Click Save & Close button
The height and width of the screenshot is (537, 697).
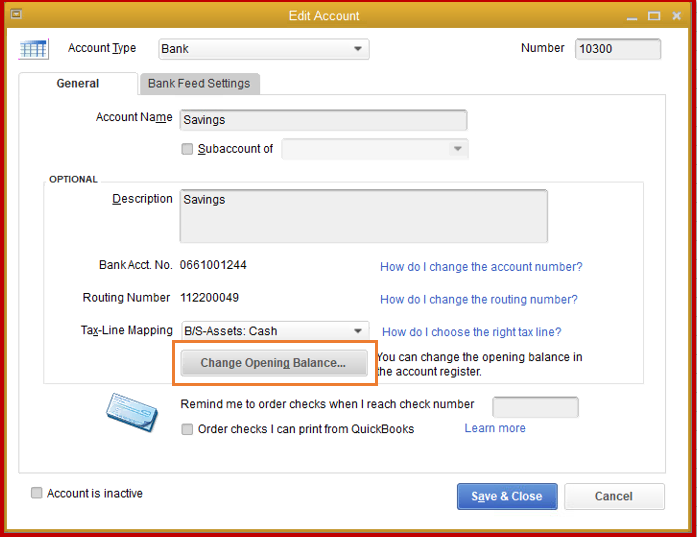click(506, 496)
